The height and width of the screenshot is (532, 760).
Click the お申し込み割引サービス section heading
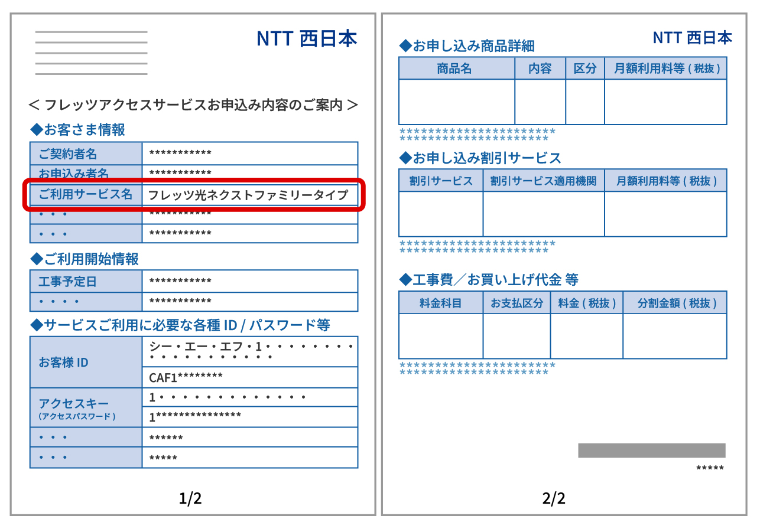tap(480, 158)
